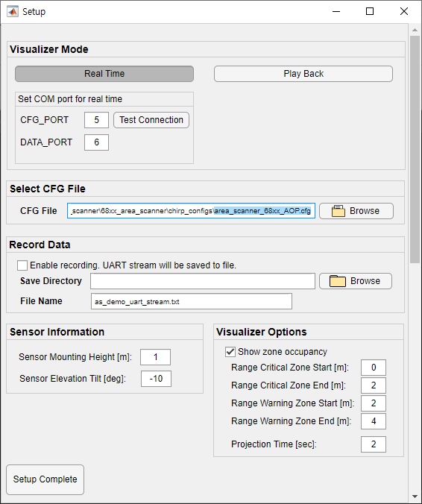Uncheck Show zone occupancy
422x504 pixels.
pyautogui.click(x=230, y=352)
